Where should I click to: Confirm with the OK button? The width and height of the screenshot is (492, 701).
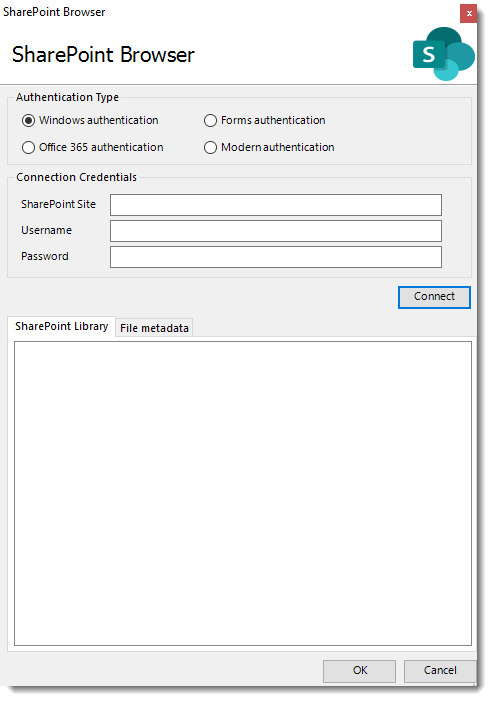click(x=359, y=671)
